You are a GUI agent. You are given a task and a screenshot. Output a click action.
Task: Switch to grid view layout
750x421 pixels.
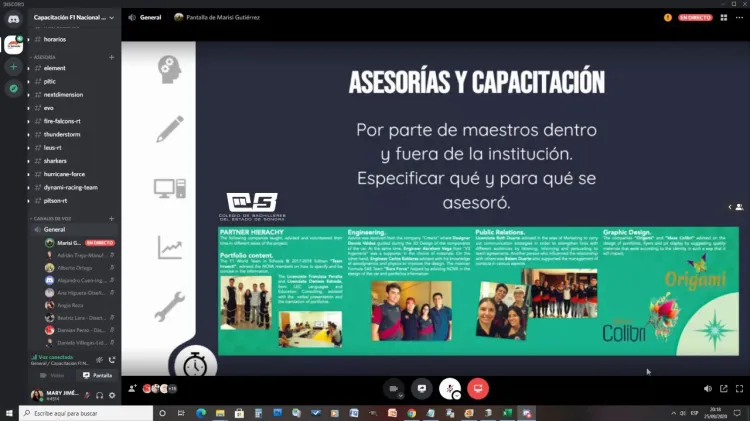(724, 18)
